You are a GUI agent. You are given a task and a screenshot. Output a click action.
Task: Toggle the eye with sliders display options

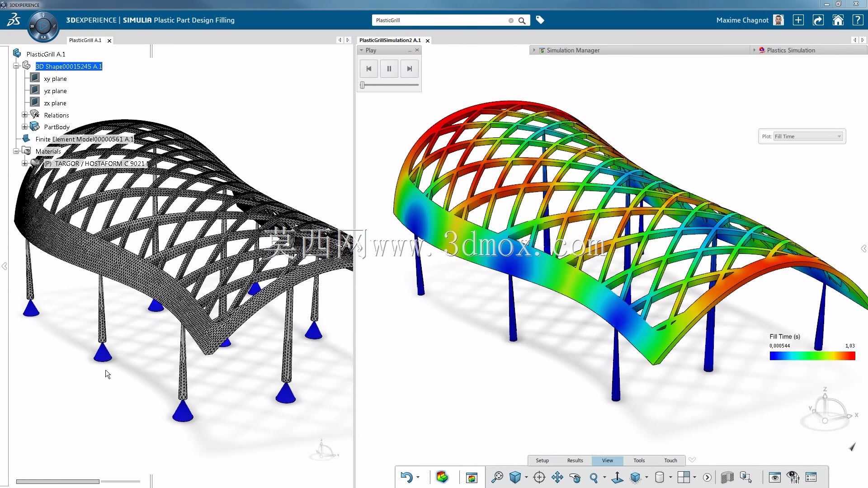pyautogui.click(x=793, y=477)
